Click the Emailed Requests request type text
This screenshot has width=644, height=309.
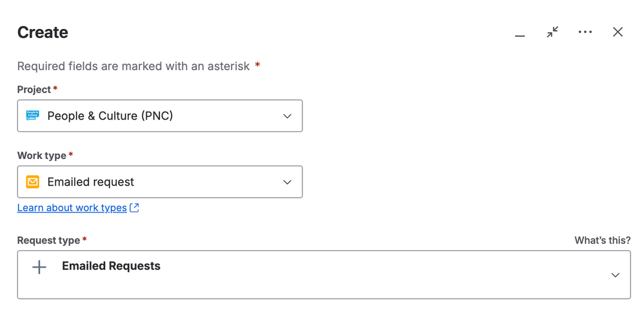tap(111, 267)
